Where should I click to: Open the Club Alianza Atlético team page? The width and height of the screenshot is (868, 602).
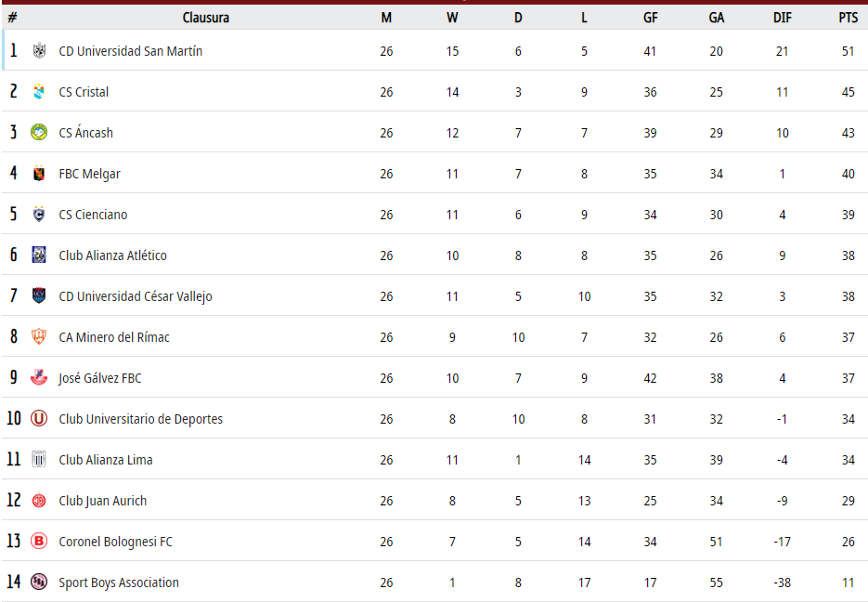(112, 255)
